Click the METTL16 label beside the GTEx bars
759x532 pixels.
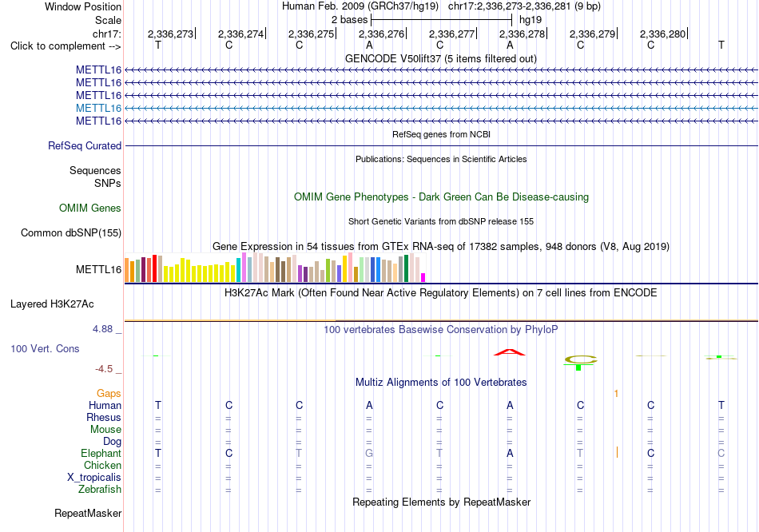pos(99,270)
